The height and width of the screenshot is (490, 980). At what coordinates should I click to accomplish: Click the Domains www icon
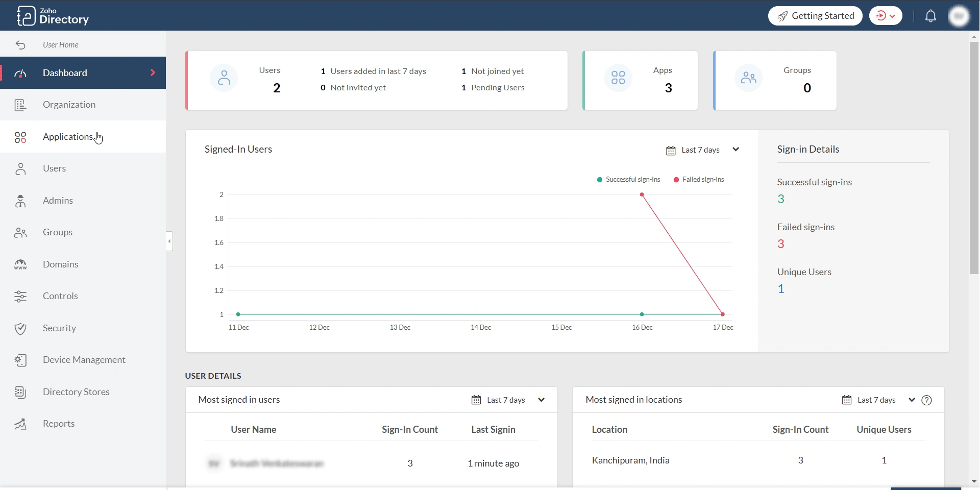20,264
